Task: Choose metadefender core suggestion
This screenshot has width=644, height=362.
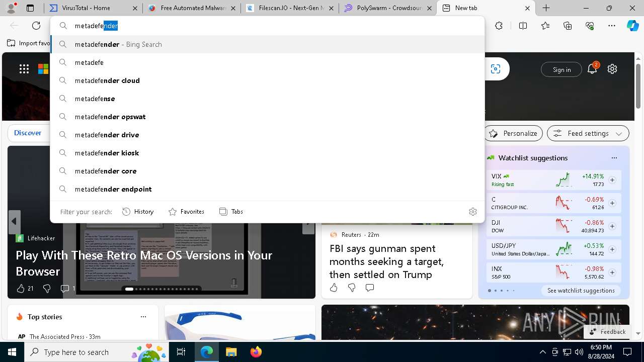Action: [268, 171]
